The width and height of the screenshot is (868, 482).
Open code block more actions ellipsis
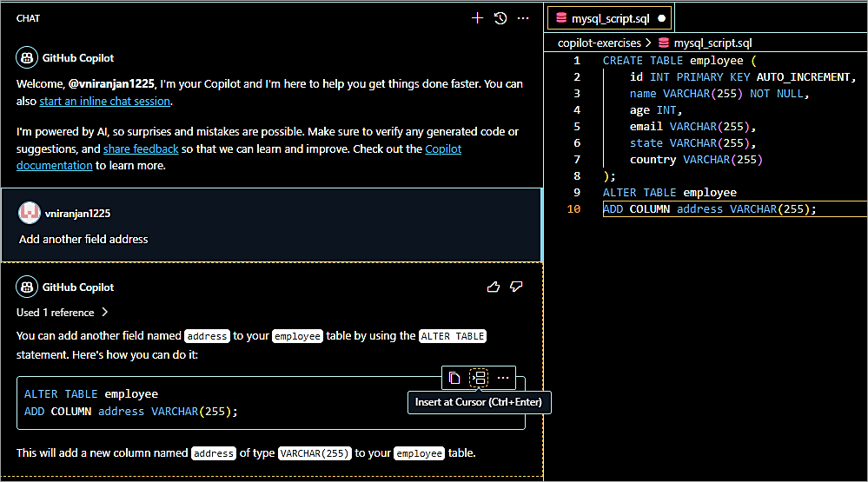coord(503,378)
